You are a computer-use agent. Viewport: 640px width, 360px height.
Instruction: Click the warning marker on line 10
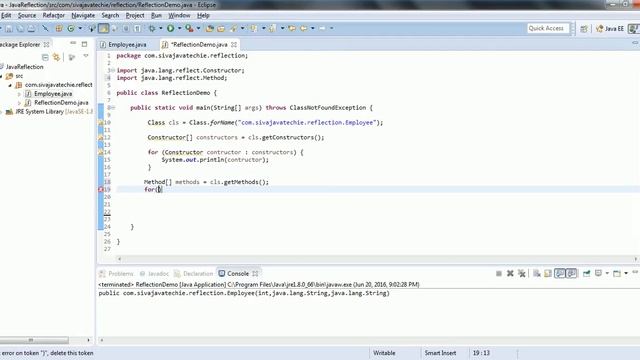101,122
